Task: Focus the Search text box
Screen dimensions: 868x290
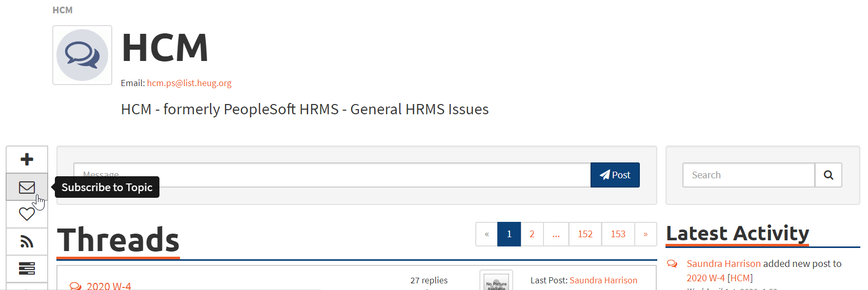Action: [749, 175]
